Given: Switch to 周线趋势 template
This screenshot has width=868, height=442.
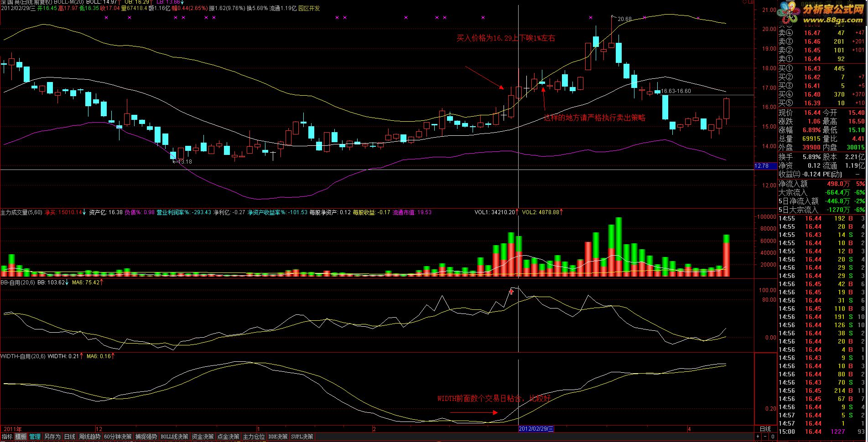Looking at the screenshot, I should tap(90, 437).
